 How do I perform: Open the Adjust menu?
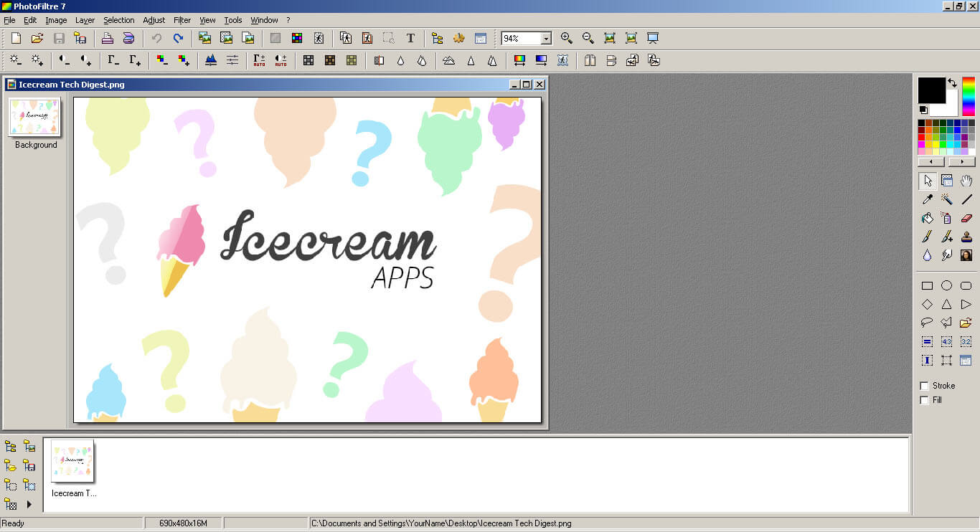pos(154,20)
